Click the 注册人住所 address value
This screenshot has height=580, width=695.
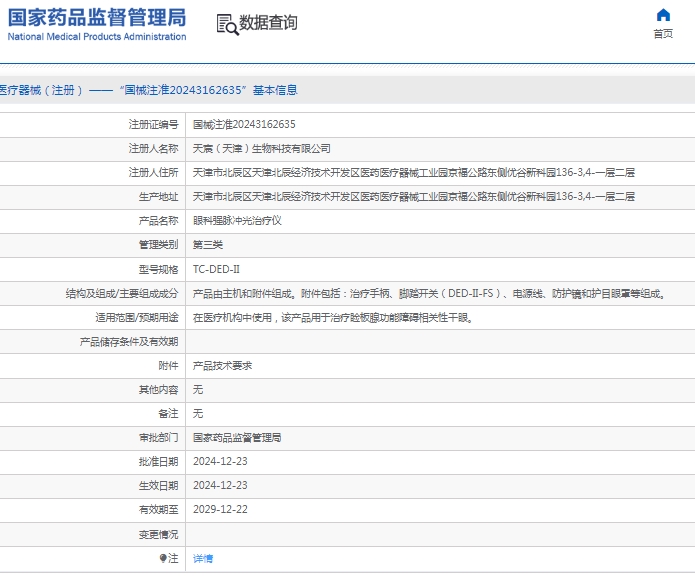[x=414, y=172]
